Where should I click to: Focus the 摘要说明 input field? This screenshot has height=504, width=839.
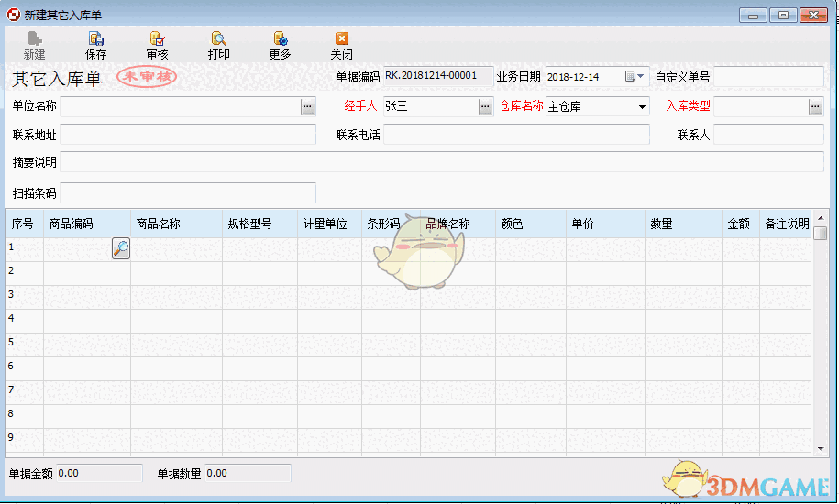pyautogui.click(x=441, y=162)
